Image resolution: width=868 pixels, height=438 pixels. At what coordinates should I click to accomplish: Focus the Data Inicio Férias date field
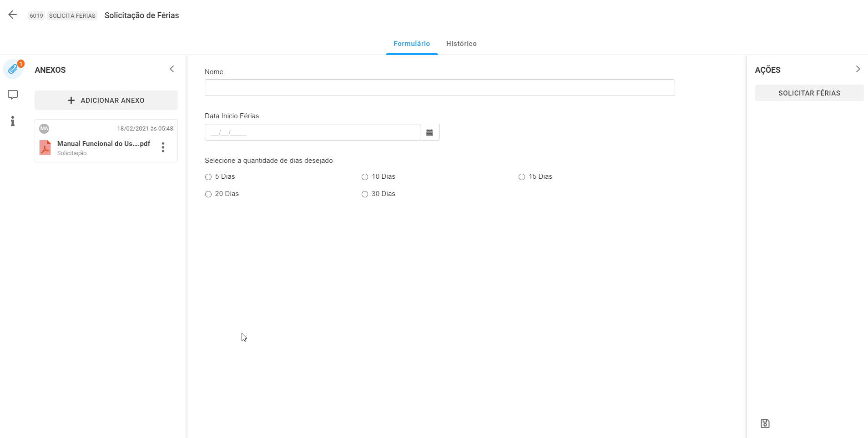(x=312, y=132)
